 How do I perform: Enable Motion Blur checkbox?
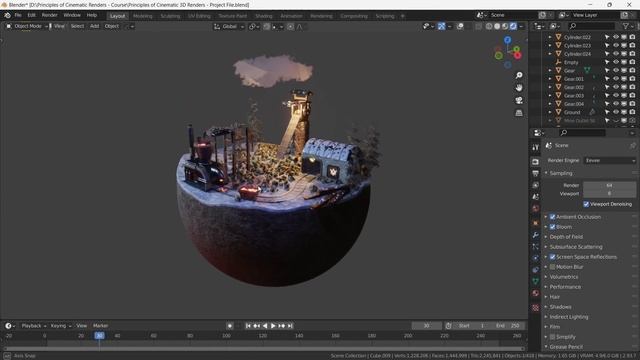point(552,267)
